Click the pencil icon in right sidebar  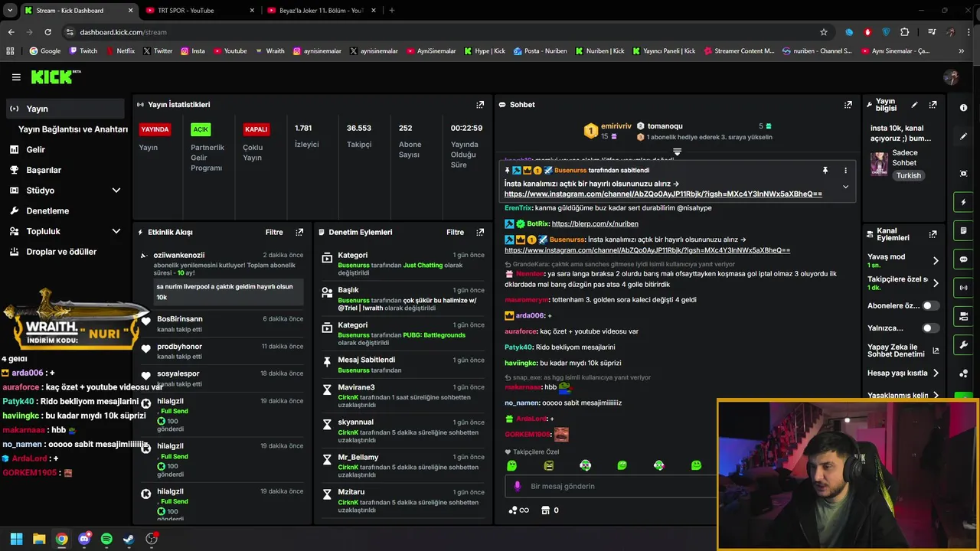tap(963, 136)
